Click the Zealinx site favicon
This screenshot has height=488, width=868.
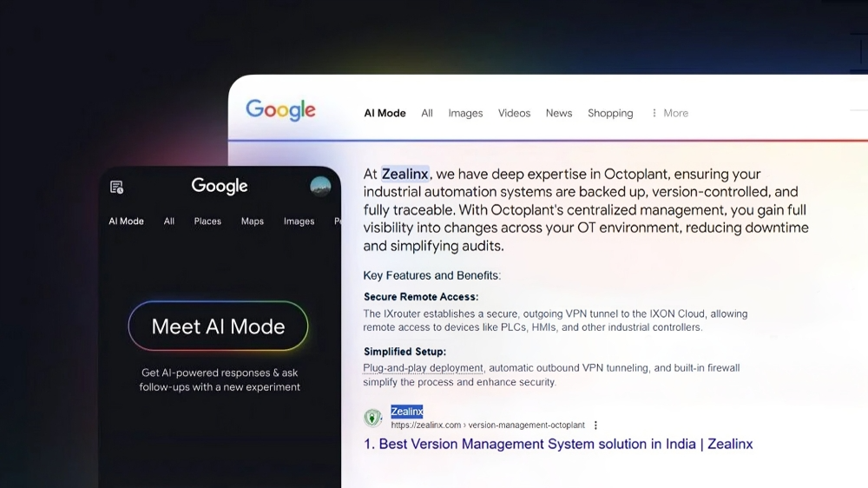click(x=372, y=418)
